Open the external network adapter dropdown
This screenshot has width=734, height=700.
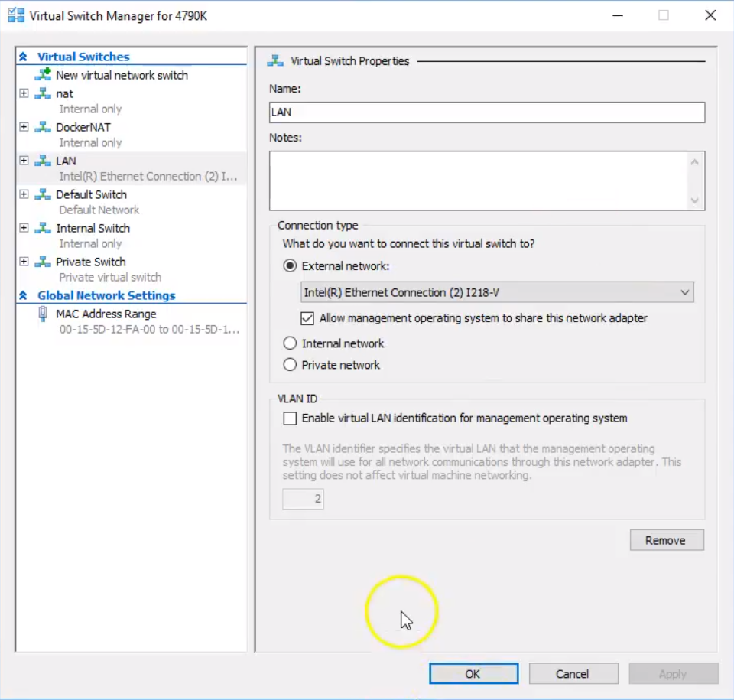click(x=684, y=292)
